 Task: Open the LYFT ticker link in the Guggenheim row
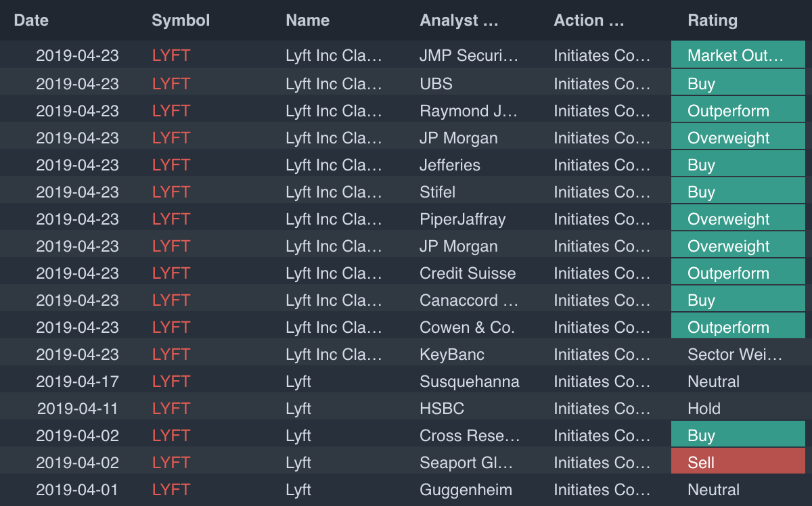(171, 490)
